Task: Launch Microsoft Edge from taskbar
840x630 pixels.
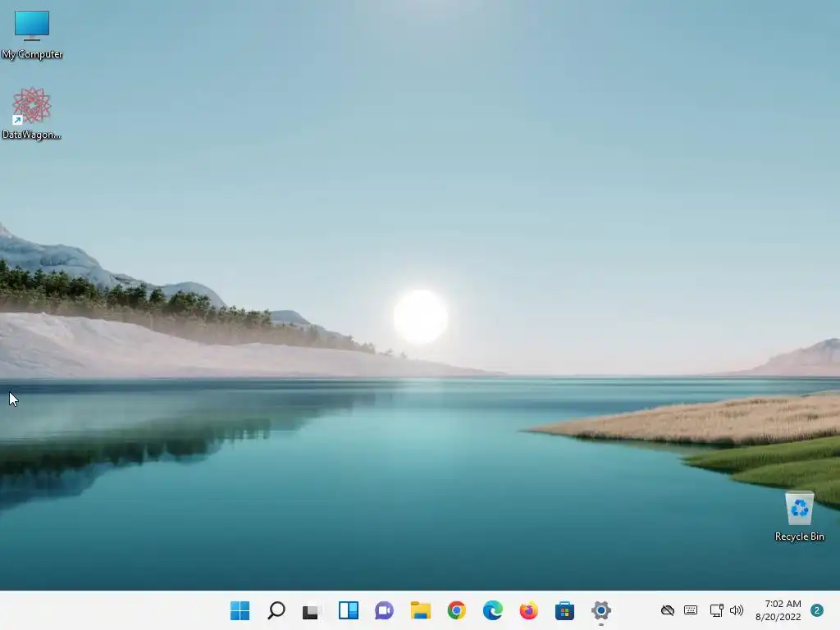Action: [492, 610]
